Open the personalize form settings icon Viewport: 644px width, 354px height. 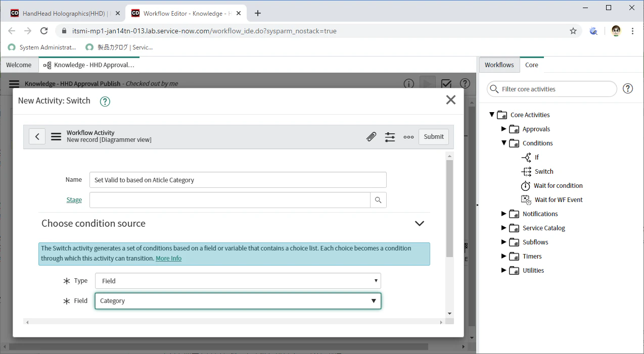(x=390, y=137)
